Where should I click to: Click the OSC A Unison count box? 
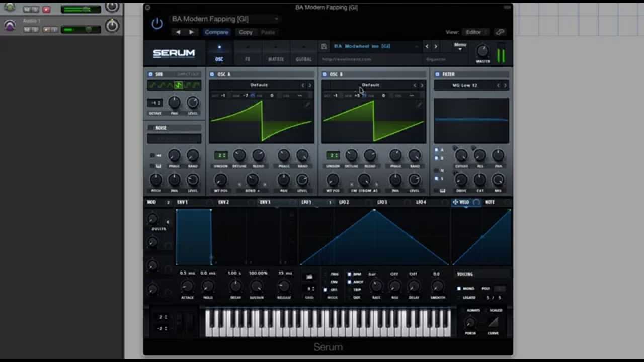(221, 155)
